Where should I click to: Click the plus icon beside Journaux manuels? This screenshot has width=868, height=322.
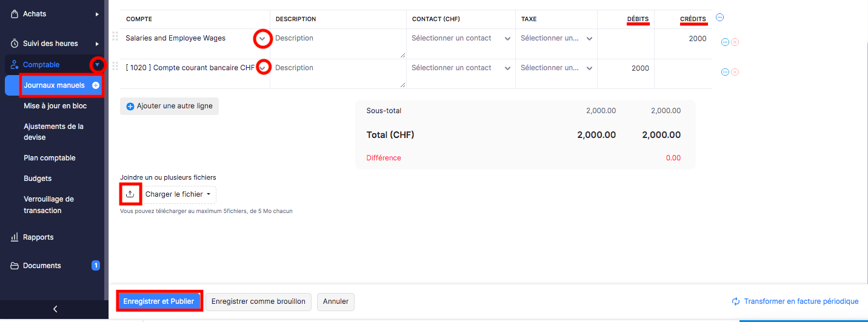(96, 85)
